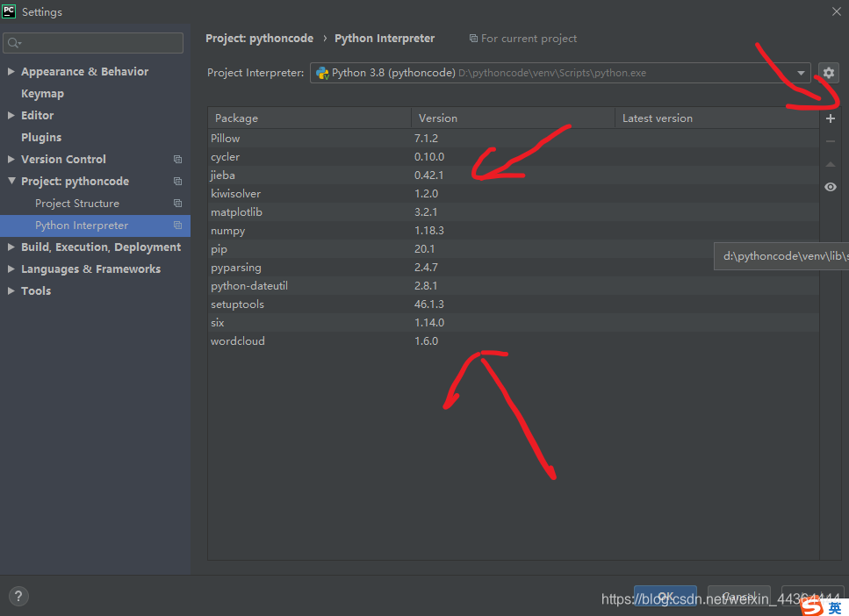Click the project-level icon beside Version Control
The image size is (849, 616).
tap(177, 159)
